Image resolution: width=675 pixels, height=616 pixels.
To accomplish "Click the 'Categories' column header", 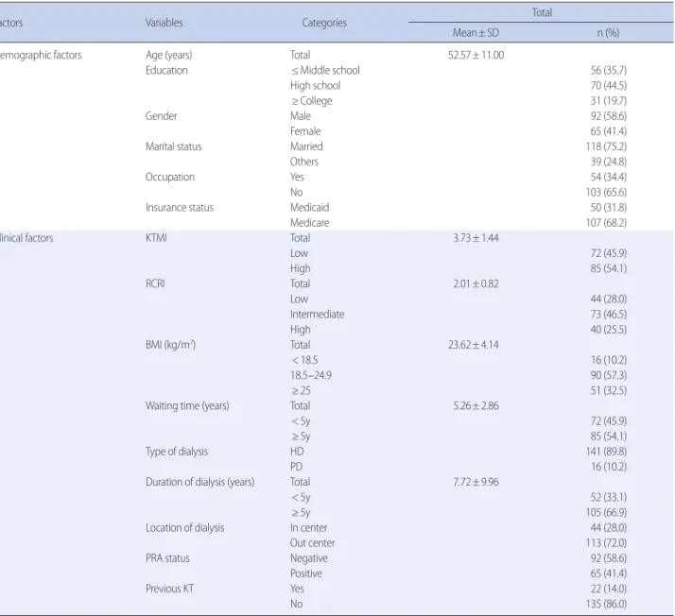I will point(324,23).
